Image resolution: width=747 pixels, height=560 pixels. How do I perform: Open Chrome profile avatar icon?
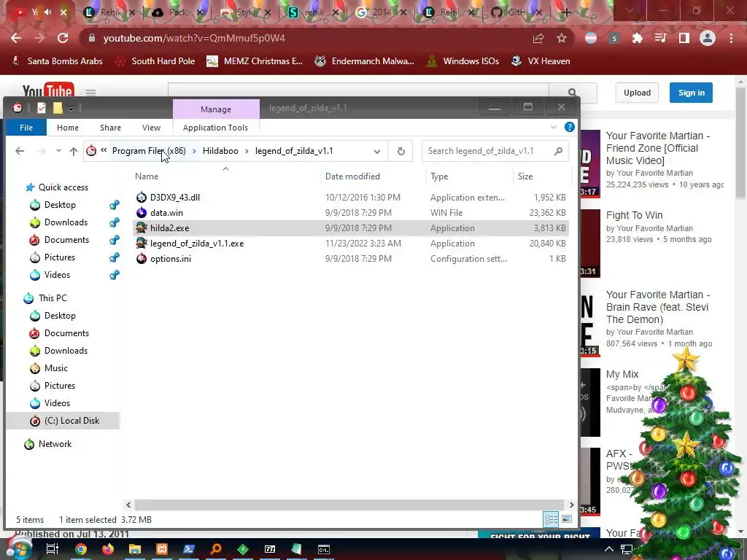pos(708,38)
